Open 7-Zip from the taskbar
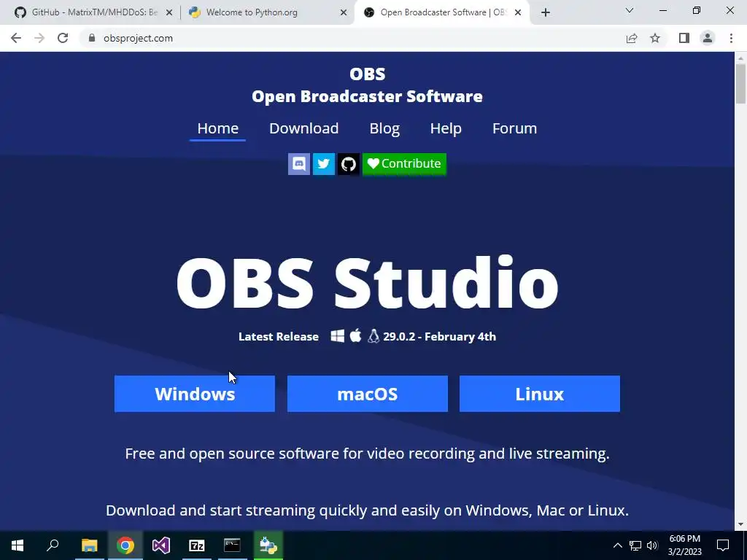This screenshot has width=747, height=560. pos(197,545)
